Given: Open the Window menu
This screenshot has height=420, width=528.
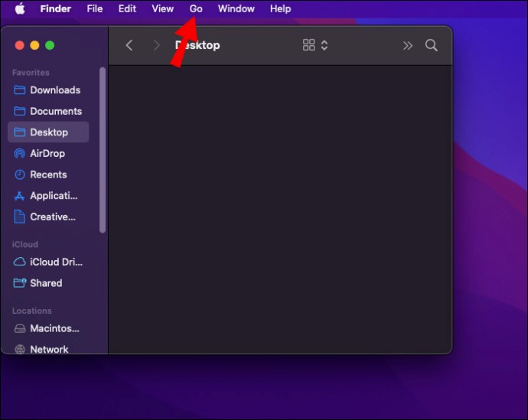Looking at the screenshot, I should point(236,8).
